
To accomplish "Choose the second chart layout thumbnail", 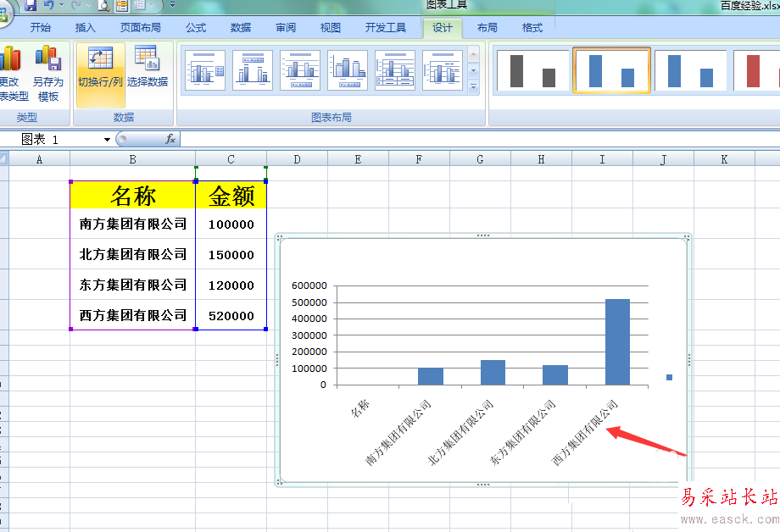I will click(253, 70).
